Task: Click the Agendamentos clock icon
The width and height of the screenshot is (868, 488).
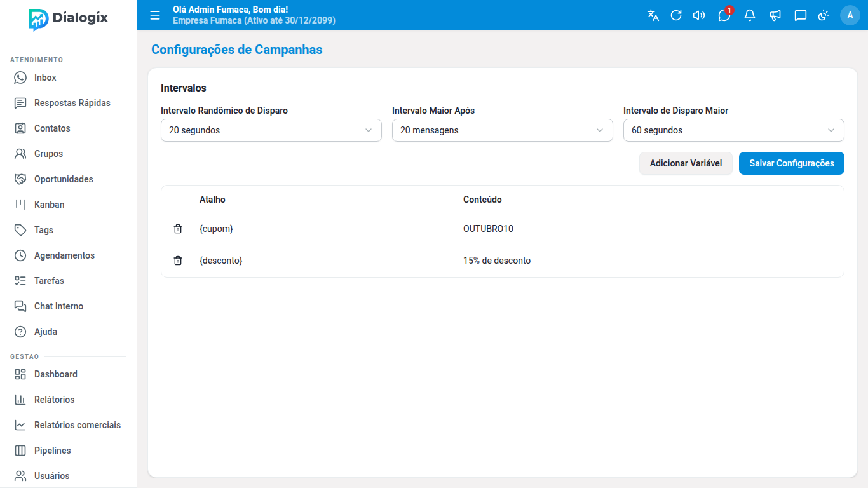Action: pos(20,255)
